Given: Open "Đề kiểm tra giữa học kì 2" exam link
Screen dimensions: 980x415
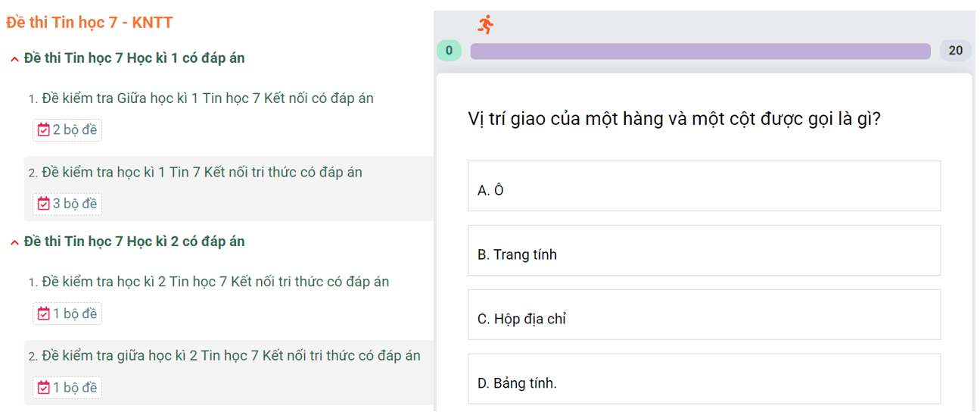Looking at the screenshot, I should coord(231,356).
